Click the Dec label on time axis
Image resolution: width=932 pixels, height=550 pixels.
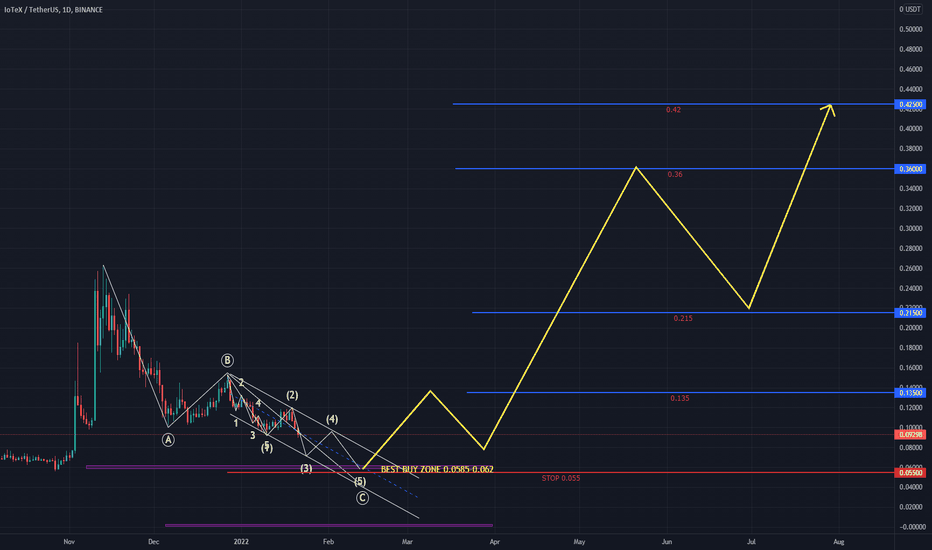pyautogui.click(x=153, y=542)
